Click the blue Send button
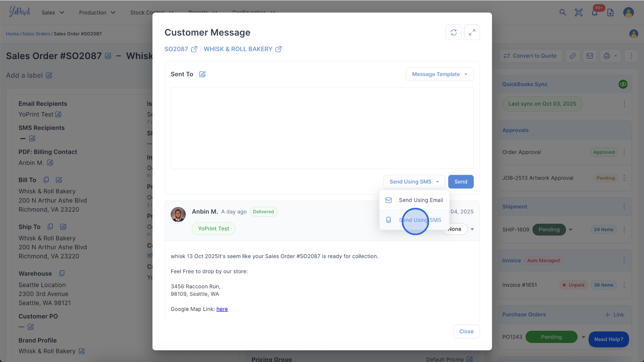Image resolution: width=644 pixels, height=362 pixels. [x=461, y=182]
